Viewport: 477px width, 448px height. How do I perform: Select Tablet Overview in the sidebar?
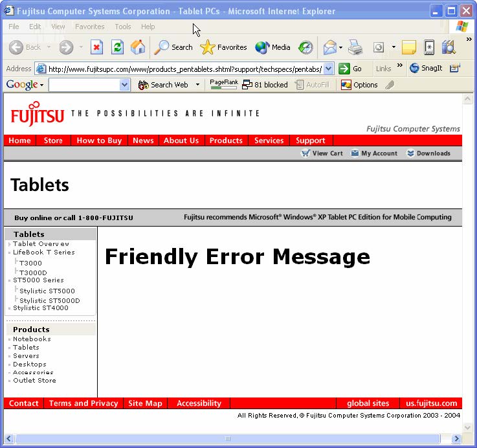coord(41,244)
